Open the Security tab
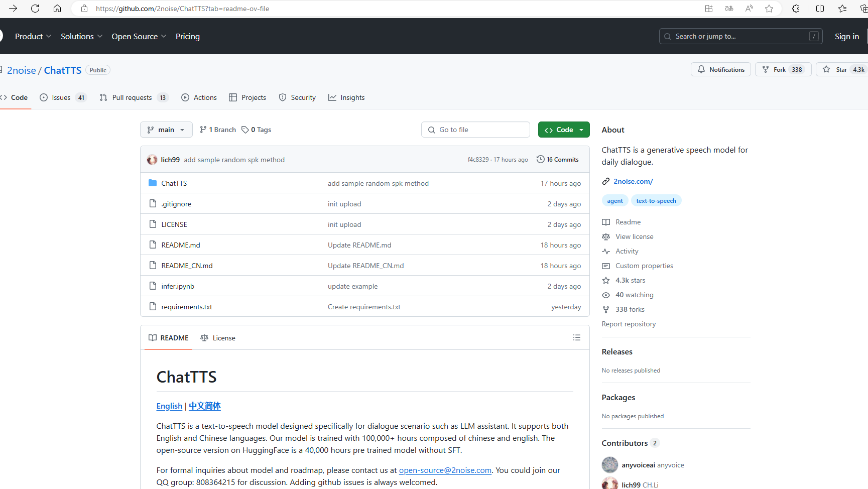This screenshot has height=489, width=868. (x=297, y=97)
